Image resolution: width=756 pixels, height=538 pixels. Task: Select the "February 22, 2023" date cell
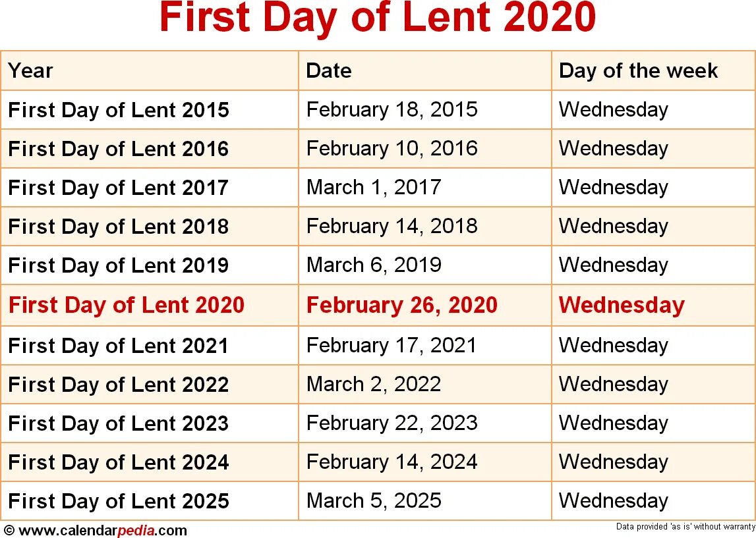click(392, 423)
